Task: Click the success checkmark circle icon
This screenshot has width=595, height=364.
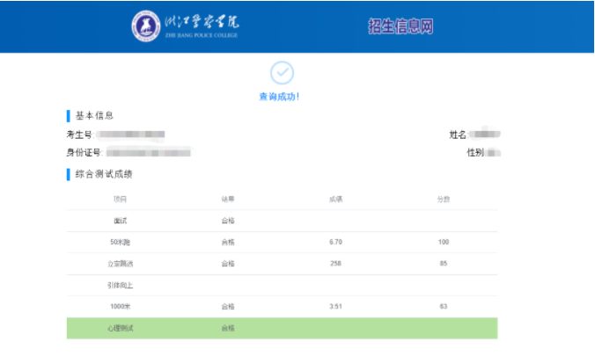Action: (x=282, y=73)
